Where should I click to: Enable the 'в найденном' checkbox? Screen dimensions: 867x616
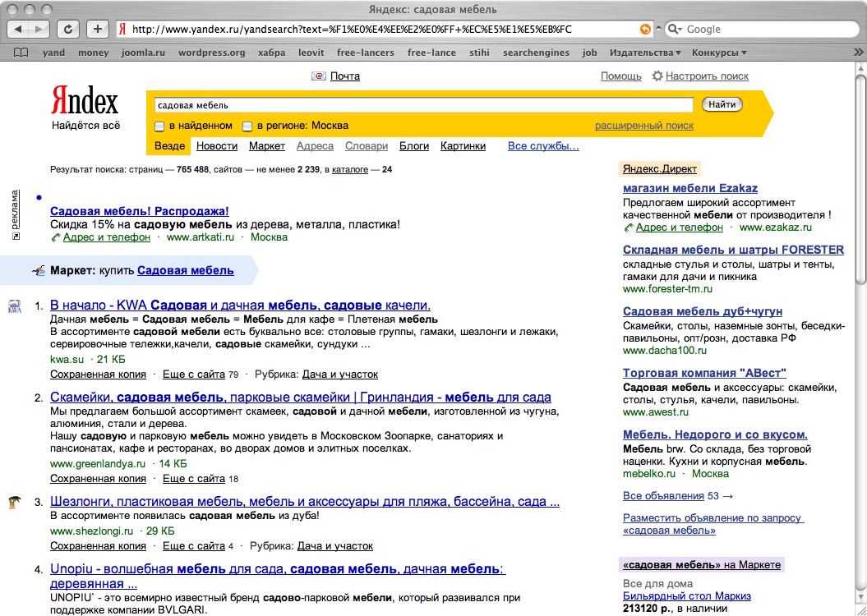160,126
